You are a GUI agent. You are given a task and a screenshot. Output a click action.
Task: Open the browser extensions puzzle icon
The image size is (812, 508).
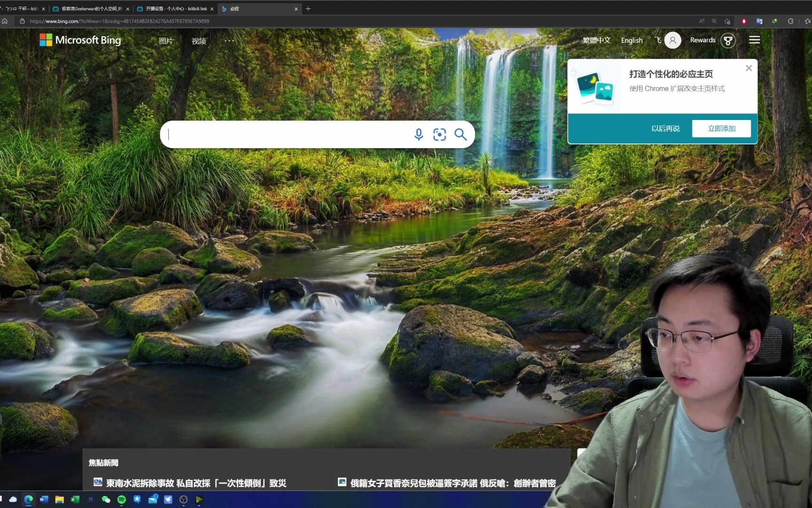(790, 21)
